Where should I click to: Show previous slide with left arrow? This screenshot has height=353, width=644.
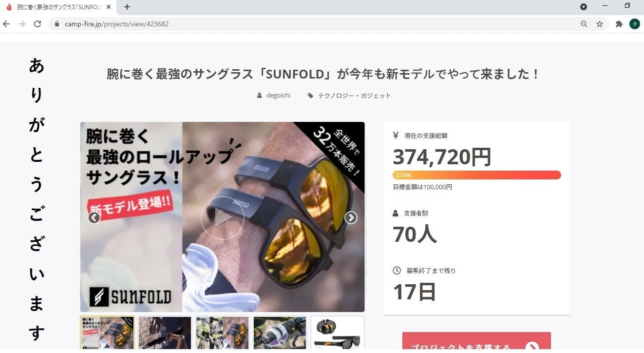click(94, 217)
